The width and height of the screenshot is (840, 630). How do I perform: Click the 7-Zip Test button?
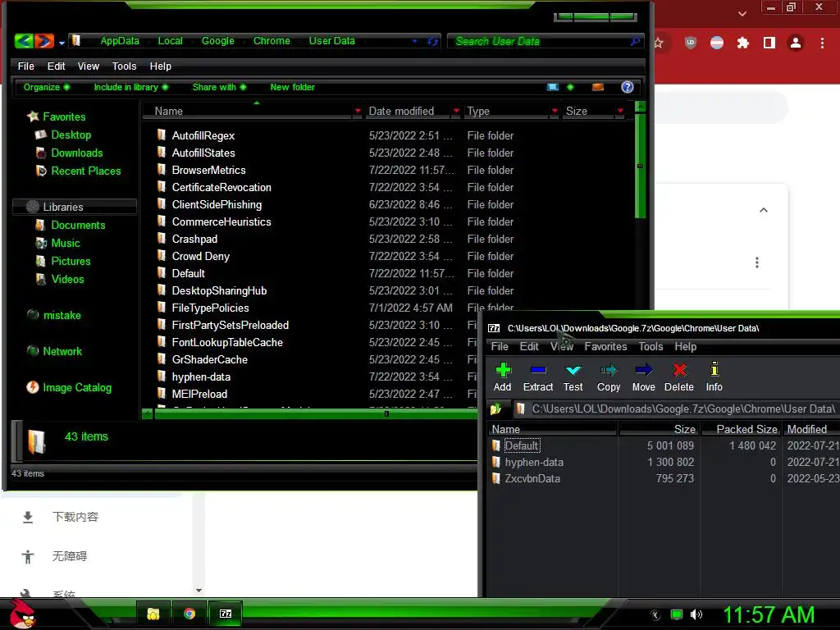[573, 377]
